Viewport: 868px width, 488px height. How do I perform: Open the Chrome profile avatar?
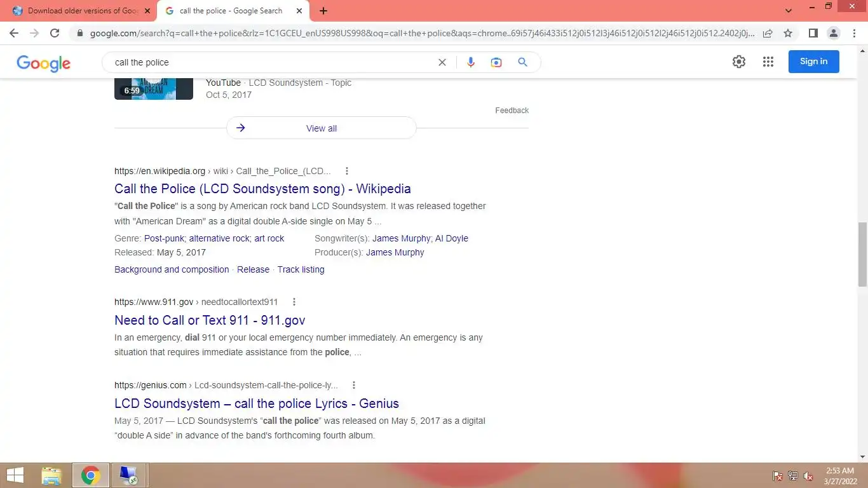point(834,33)
